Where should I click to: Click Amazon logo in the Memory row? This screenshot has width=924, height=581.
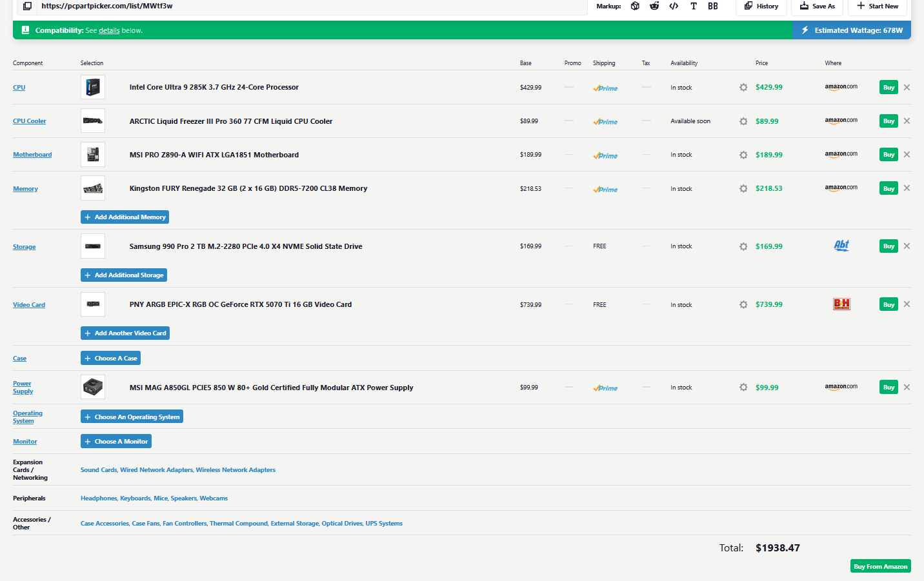tap(841, 188)
